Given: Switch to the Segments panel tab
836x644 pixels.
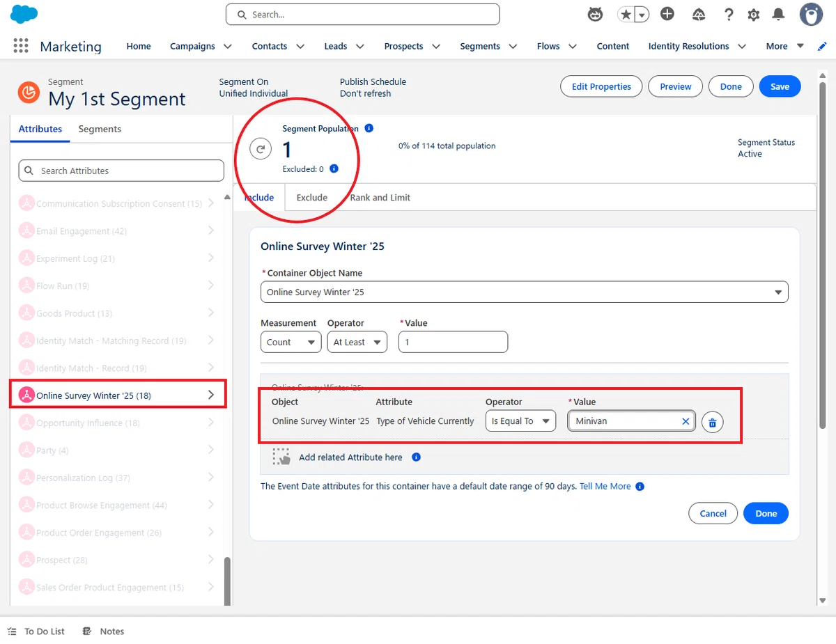Looking at the screenshot, I should pyautogui.click(x=100, y=129).
